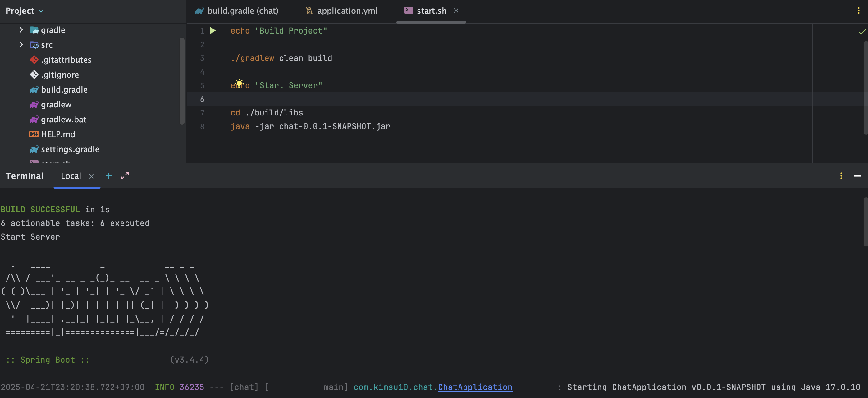Hide the Terminal tool window
The image size is (868, 398).
point(857,176)
